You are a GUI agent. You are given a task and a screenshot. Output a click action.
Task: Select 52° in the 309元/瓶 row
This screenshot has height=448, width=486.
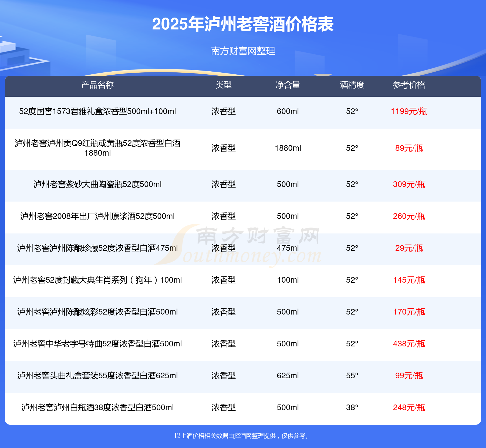[352, 184]
